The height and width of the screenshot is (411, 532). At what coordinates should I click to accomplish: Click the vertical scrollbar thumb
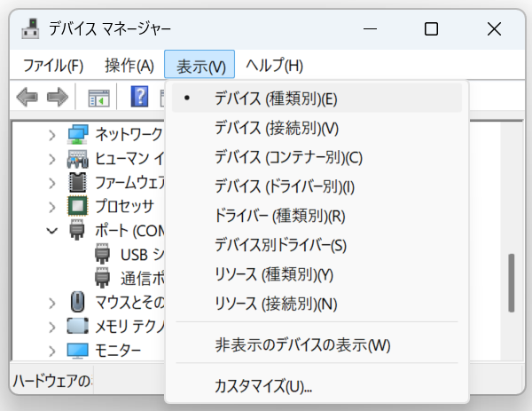[x=512, y=282]
